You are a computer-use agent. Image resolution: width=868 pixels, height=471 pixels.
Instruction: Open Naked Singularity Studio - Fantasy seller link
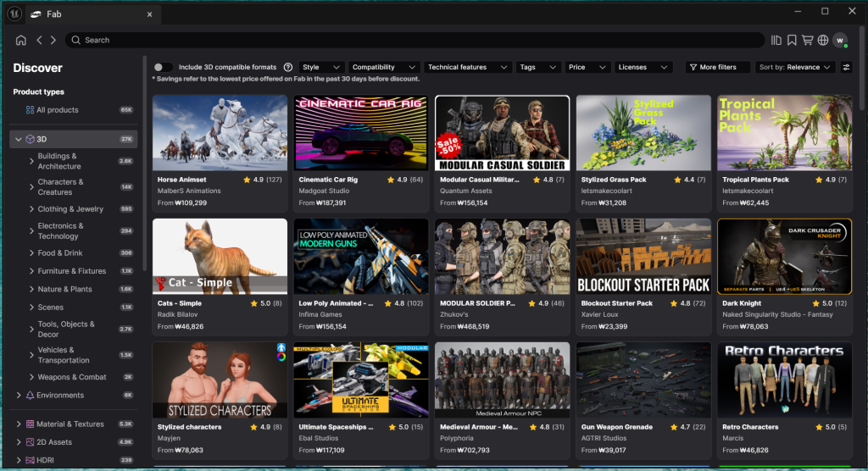[x=777, y=314]
